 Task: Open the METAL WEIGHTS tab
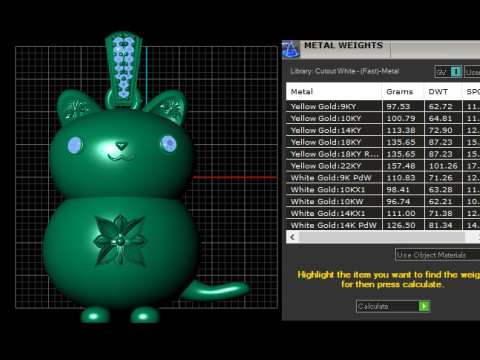[x=343, y=45]
